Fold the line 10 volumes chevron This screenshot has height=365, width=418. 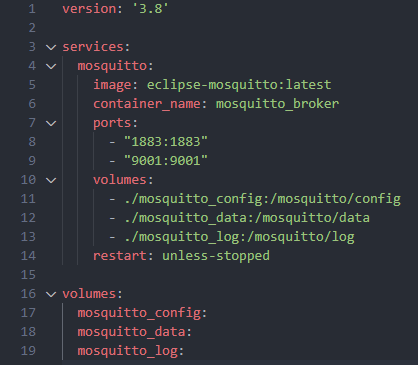pos(51,180)
